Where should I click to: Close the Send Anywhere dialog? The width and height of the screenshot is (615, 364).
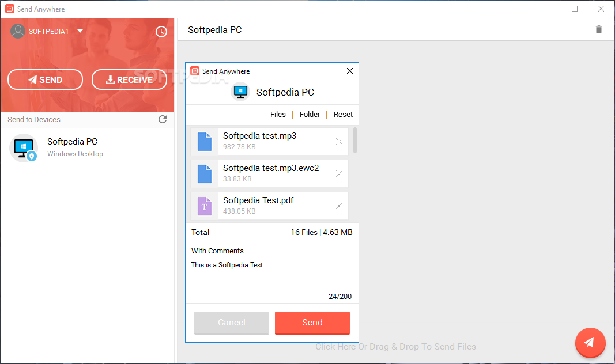350,71
